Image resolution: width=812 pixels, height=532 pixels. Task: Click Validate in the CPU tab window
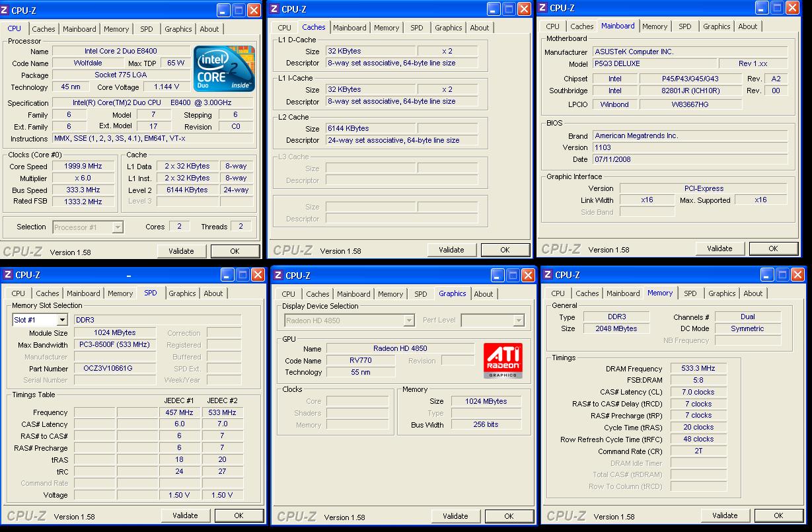[181, 251]
